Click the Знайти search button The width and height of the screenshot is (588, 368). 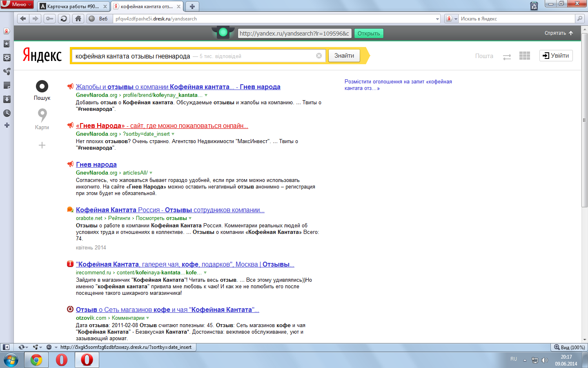pyautogui.click(x=344, y=56)
